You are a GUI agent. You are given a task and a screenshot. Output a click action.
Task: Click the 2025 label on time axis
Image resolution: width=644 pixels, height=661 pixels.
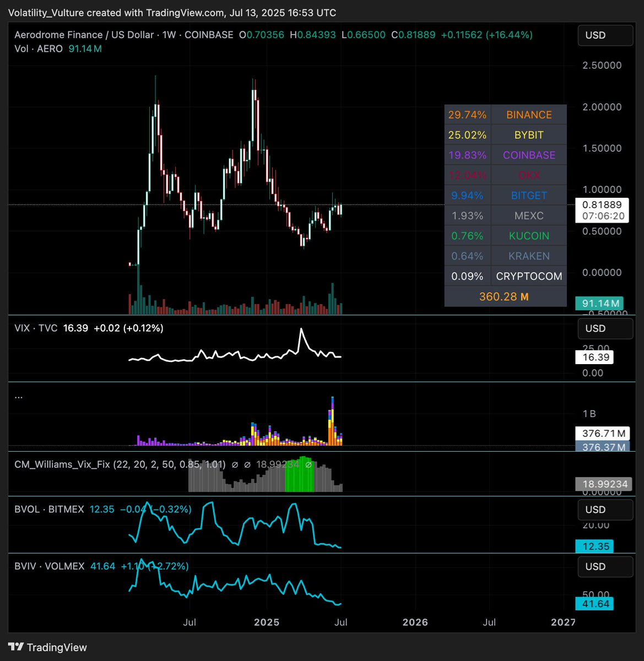tap(267, 622)
